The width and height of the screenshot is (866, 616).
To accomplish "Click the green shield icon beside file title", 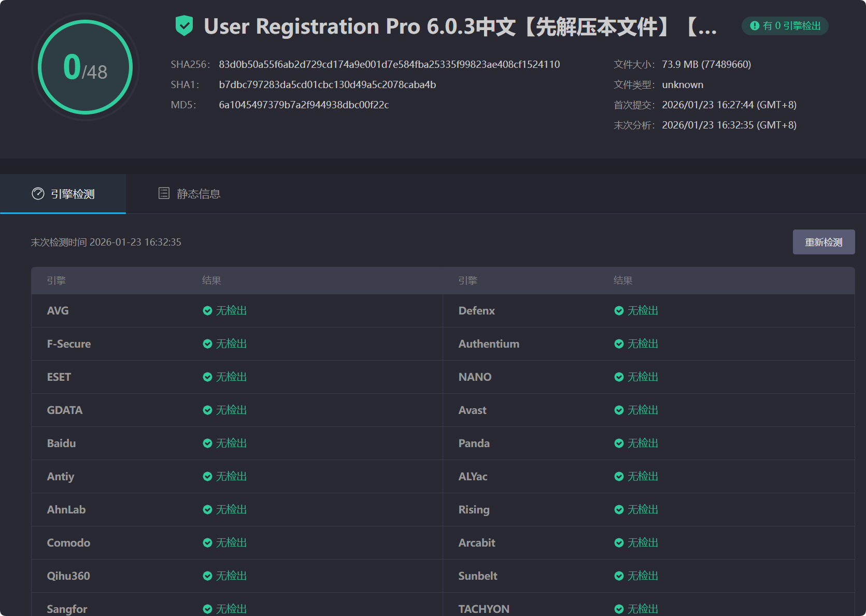I will click(x=184, y=26).
